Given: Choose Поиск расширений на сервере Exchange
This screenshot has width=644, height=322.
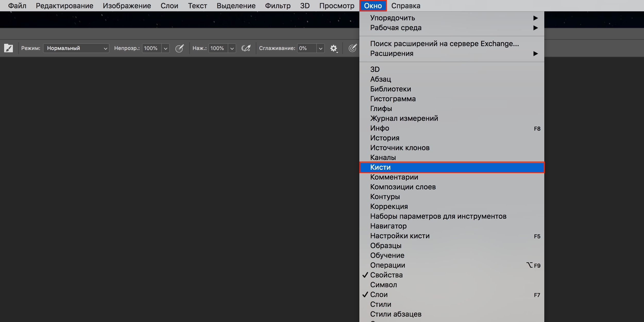Looking at the screenshot, I should pos(444,44).
